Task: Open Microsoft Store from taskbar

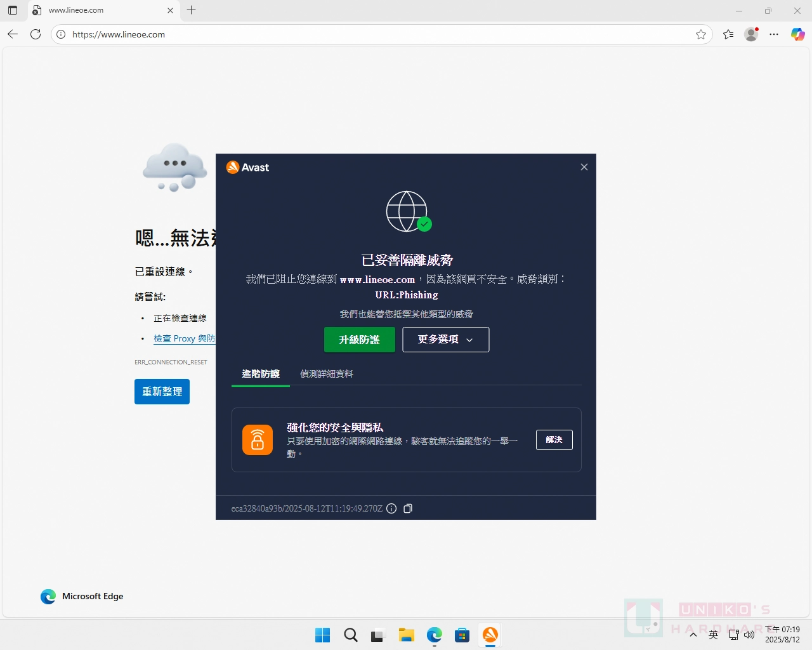Action: [x=462, y=635]
